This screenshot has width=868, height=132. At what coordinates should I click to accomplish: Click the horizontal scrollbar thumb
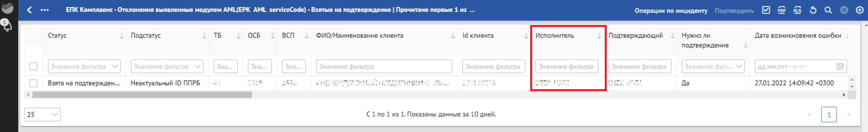point(142,95)
